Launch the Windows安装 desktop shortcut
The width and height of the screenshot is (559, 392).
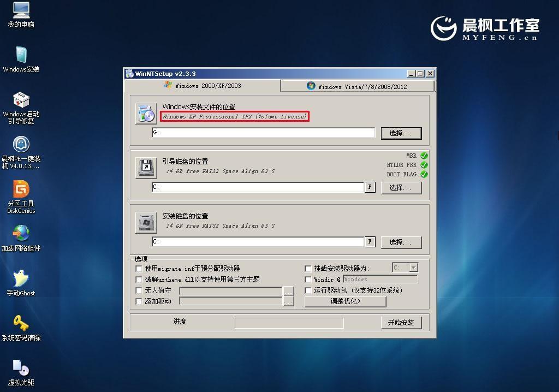point(21,59)
